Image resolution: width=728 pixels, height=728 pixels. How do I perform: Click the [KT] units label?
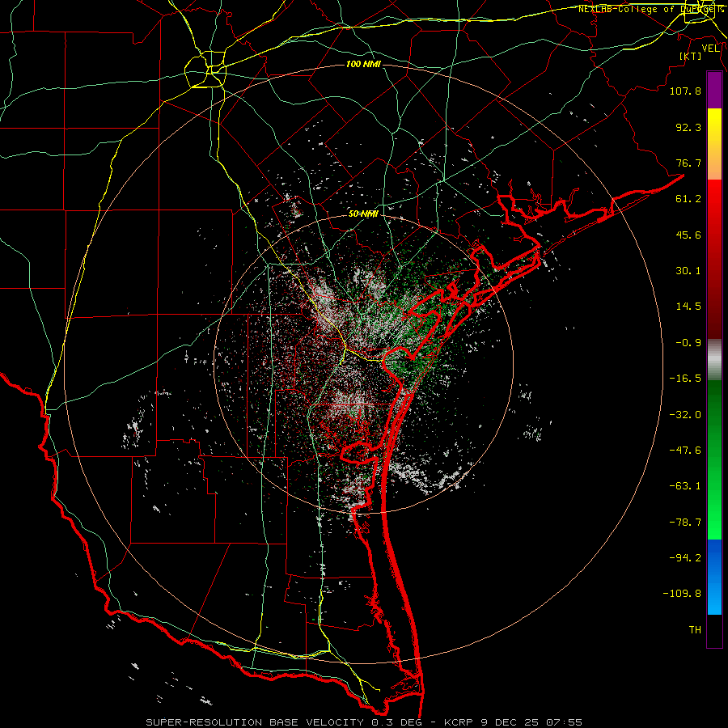[690, 56]
